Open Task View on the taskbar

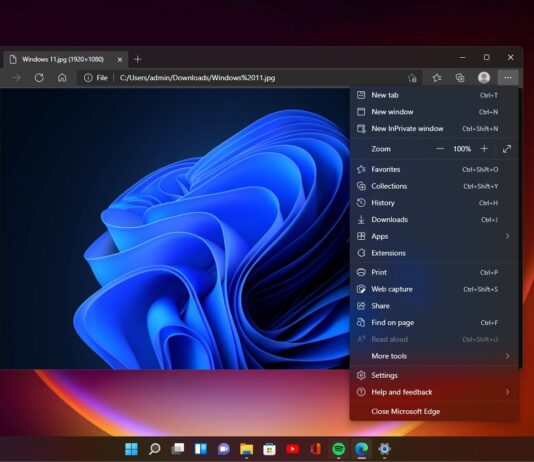[x=177, y=449]
